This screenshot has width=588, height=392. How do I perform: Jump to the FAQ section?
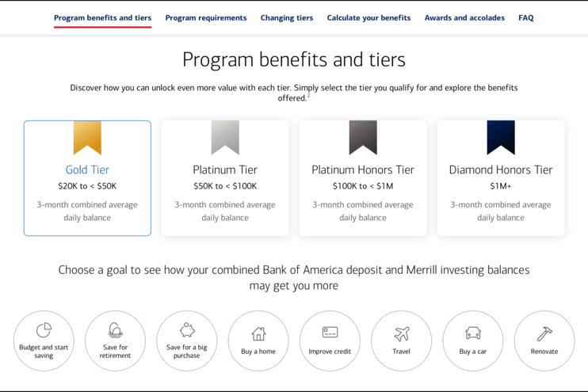526,17
